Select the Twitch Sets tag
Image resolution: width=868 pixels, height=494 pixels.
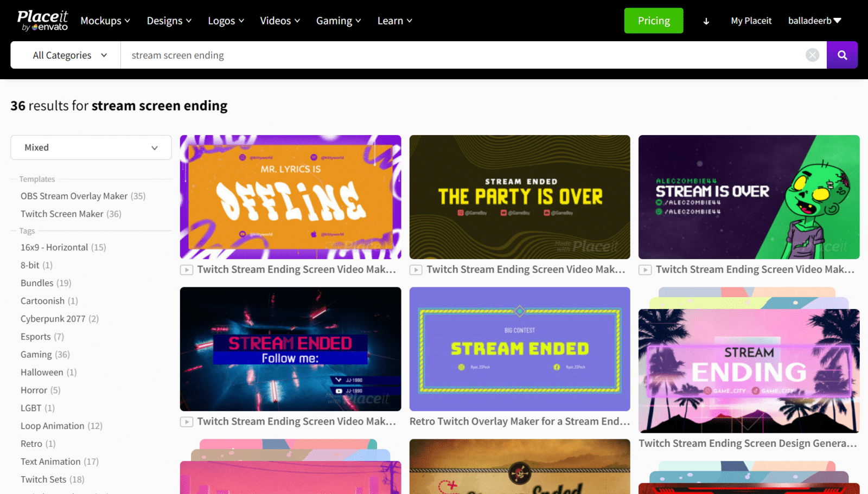tap(53, 480)
